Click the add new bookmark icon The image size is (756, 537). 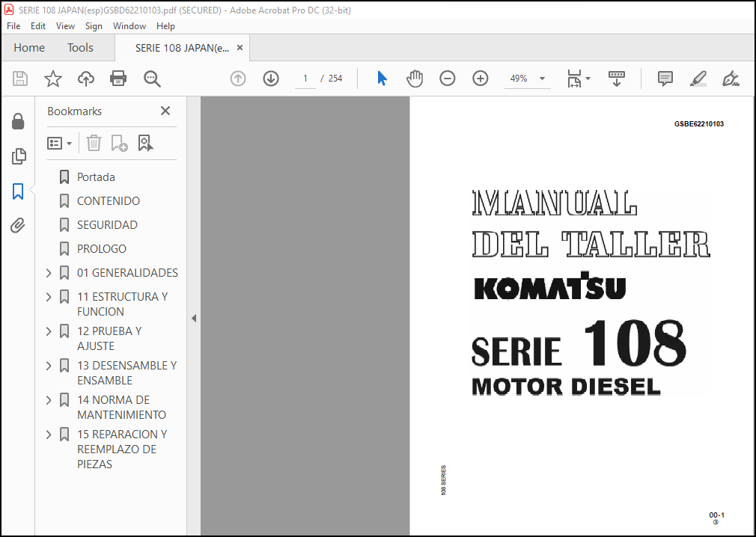tap(119, 143)
